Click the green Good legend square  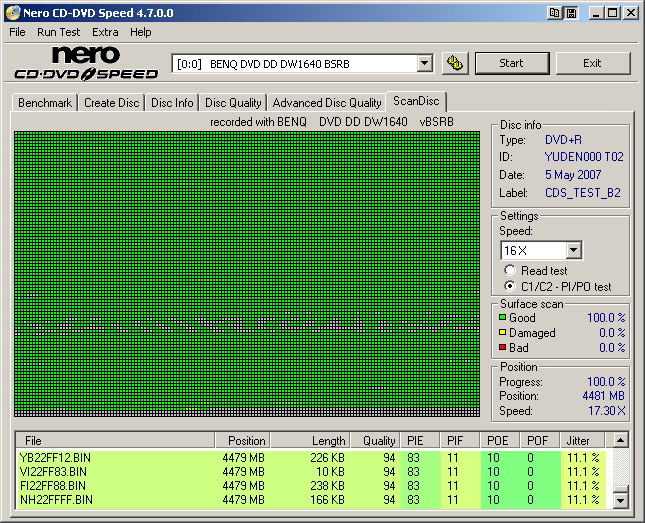[x=503, y=318]
